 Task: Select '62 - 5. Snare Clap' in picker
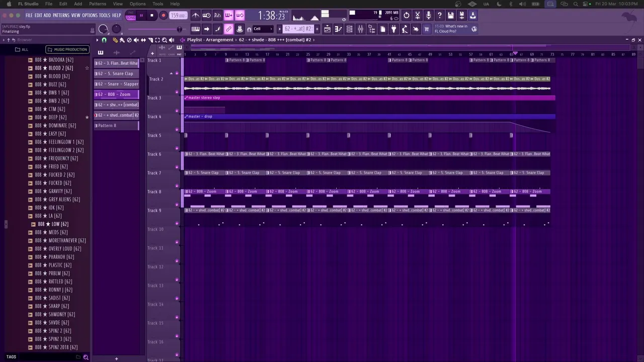(116, 73)
